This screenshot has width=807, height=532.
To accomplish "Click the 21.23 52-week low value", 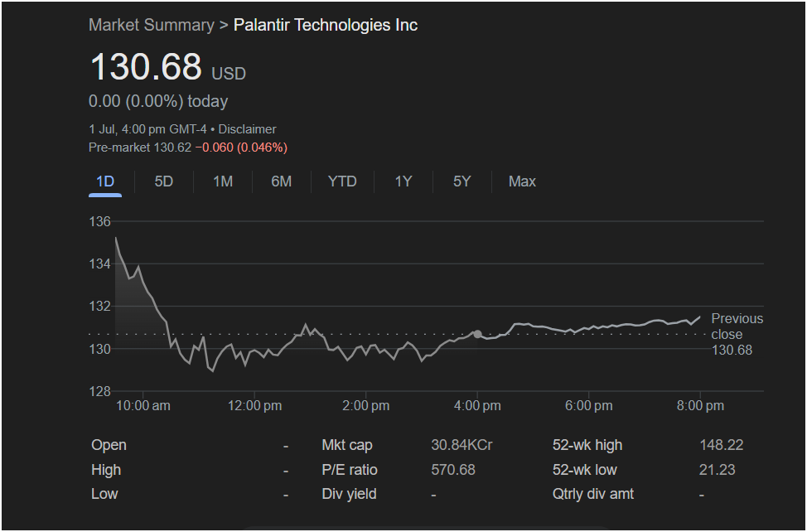I will pos(717,470).
